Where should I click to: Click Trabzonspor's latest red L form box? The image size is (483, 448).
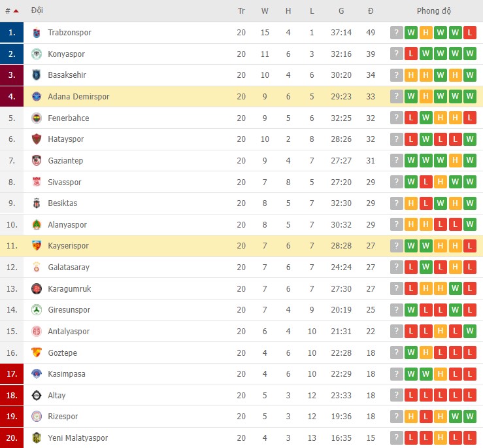470,33
